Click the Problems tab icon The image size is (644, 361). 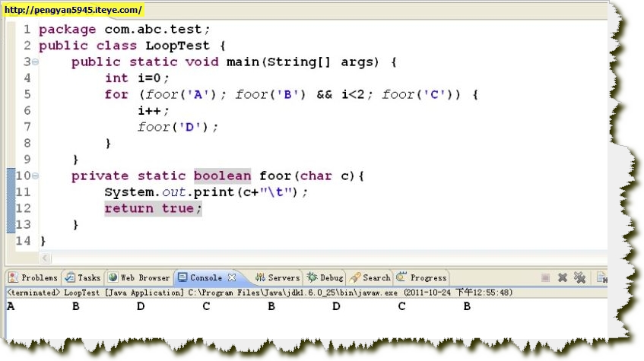[x=13, y=277]
